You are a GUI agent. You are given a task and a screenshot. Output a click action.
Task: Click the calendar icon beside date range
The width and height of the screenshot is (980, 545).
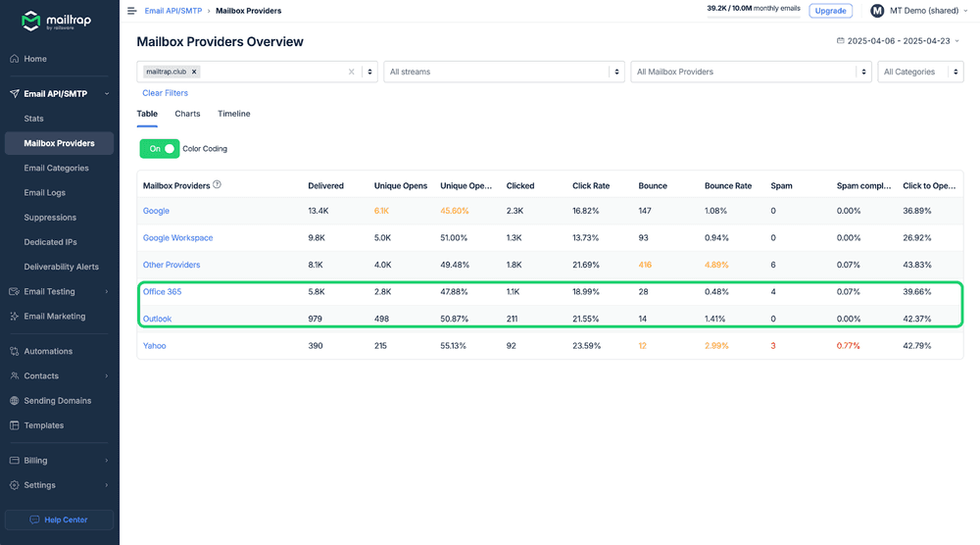click(x=840, y=40)
